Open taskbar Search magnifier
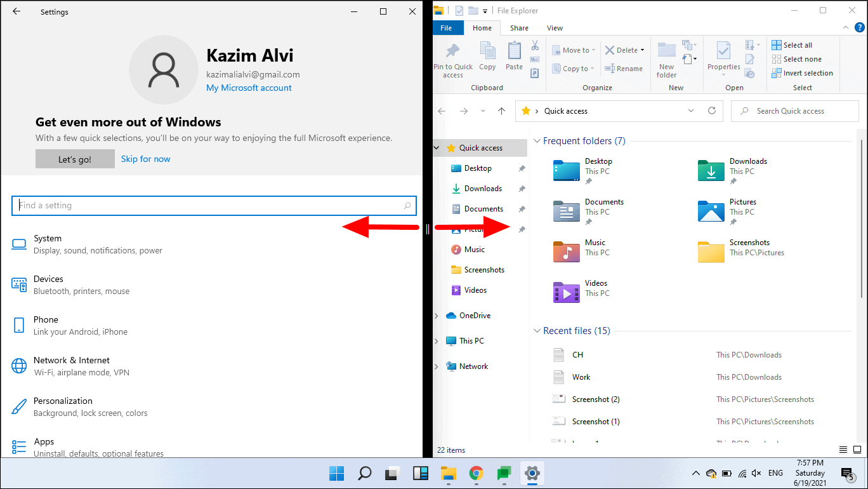The image size is (868, 489). [364, 473]
